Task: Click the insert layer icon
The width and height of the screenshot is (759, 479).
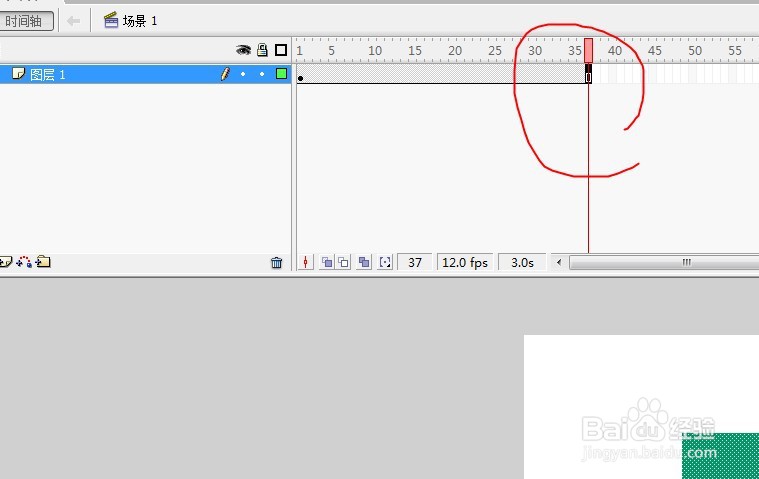Action: (x=5, y=262)
